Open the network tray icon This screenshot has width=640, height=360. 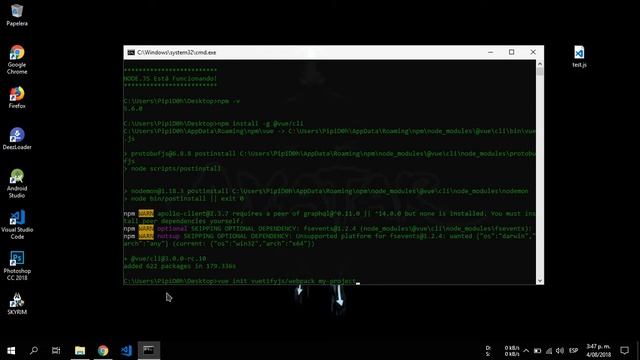click(549, 351)
